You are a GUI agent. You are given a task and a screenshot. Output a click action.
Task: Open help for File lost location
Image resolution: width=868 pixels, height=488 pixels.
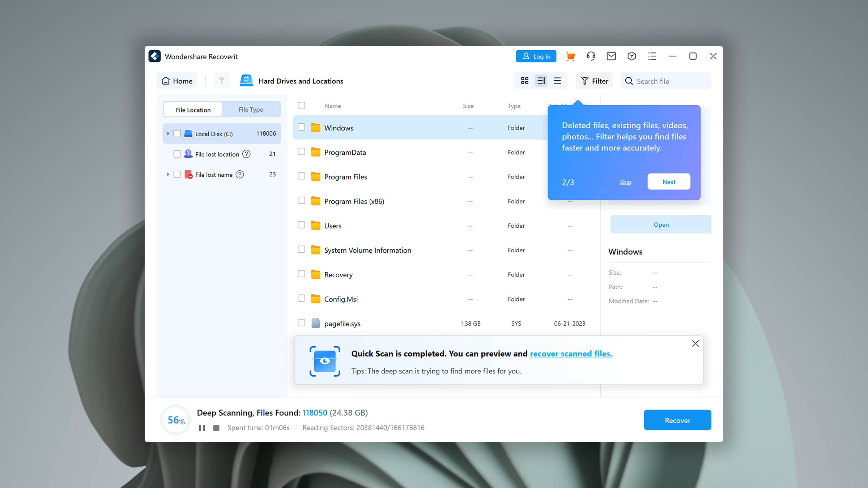coord(246,154)
